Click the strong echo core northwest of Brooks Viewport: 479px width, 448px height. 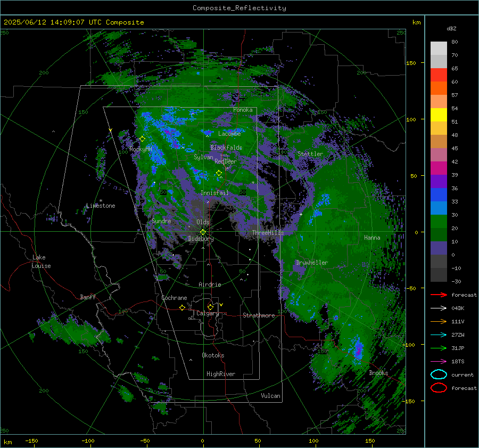coord(358,349)
